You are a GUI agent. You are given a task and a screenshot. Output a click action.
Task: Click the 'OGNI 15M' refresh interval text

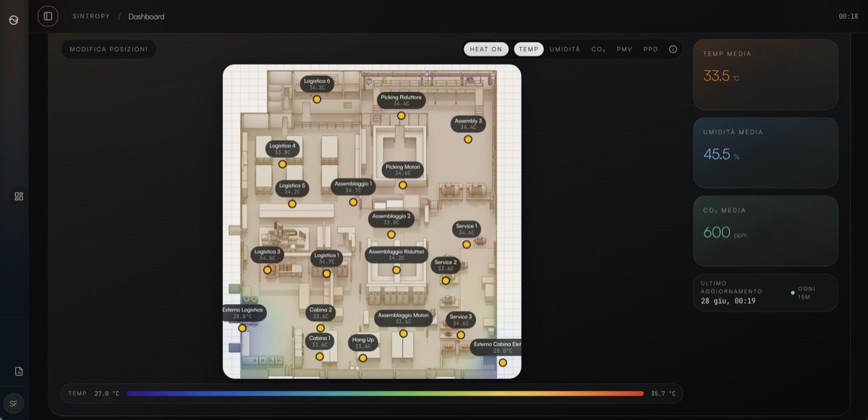tap(807, 293)
